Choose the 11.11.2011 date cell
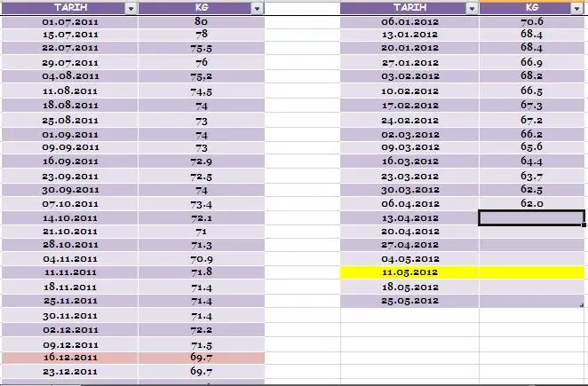Viewport: 588px width, 386px height. tap(69, 272)
